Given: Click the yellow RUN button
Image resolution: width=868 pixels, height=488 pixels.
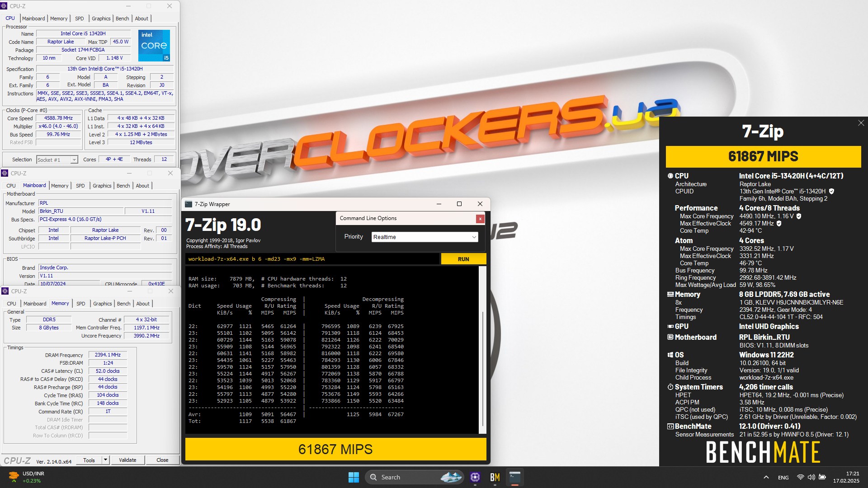Looking at the screenshot, I should click(463, 259).
